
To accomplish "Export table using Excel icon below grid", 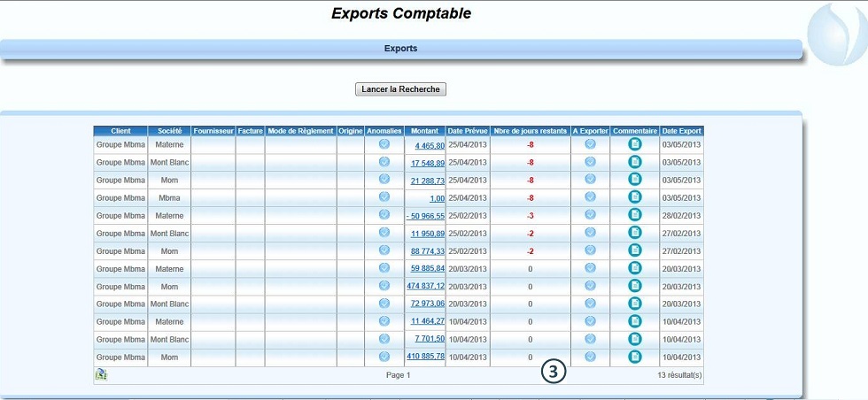I will tap(101, 374).
